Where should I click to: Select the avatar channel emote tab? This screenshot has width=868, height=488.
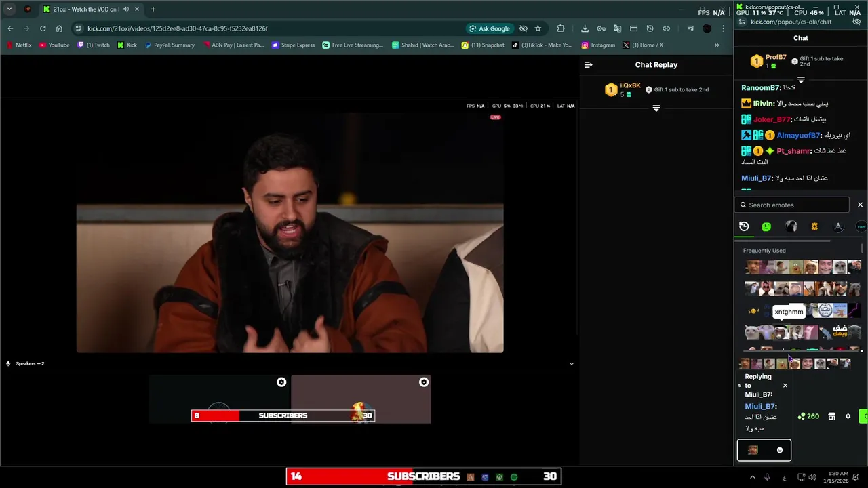click(791, 226)
